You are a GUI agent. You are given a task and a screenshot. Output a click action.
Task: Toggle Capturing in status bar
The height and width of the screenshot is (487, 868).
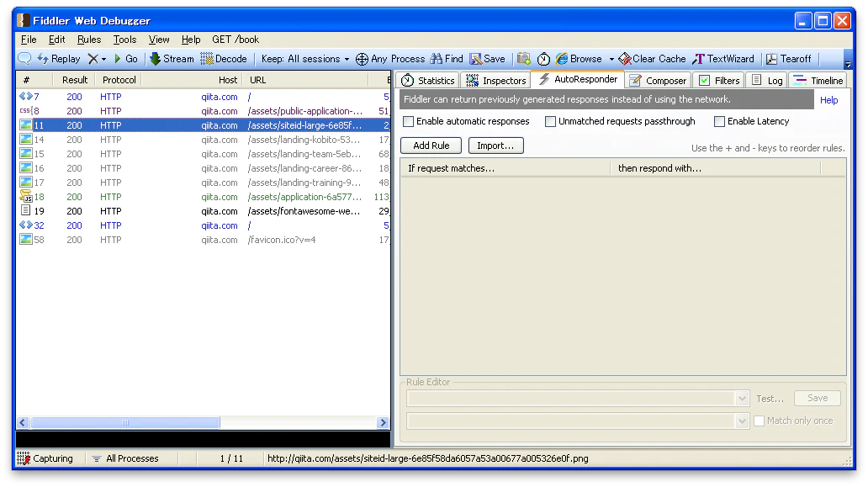45,458
